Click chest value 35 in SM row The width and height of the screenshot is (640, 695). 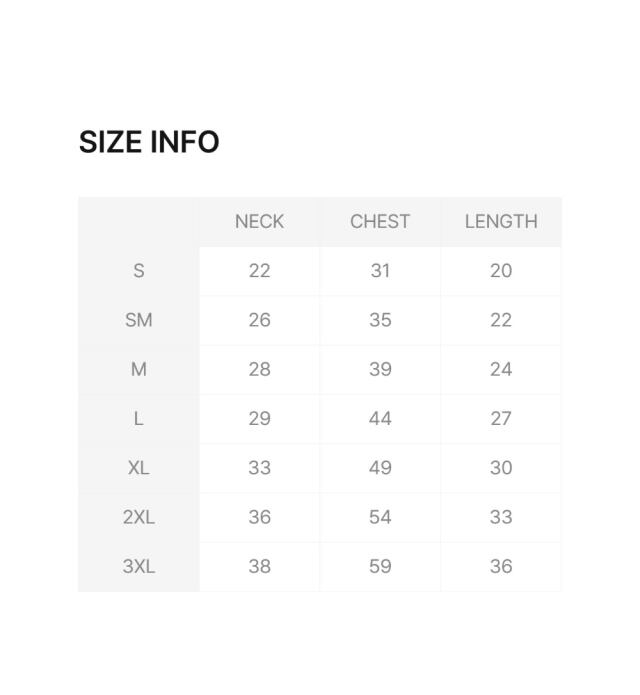(x=380, y=320)
